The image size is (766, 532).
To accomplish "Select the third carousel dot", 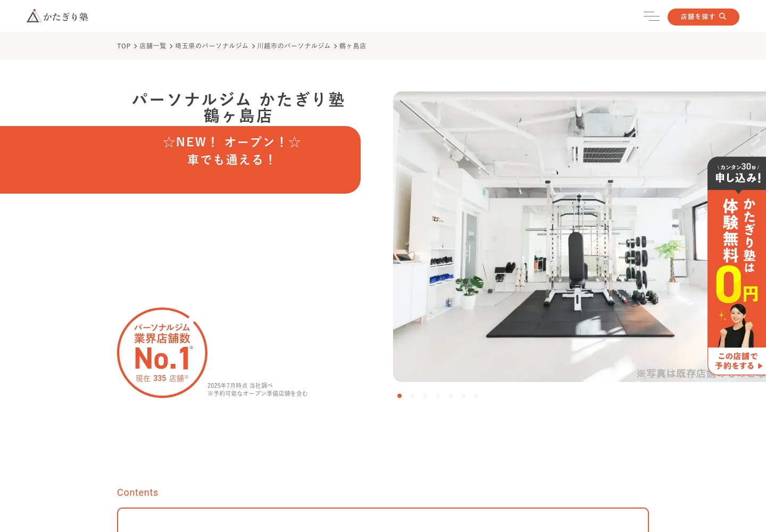I will 425,396.
